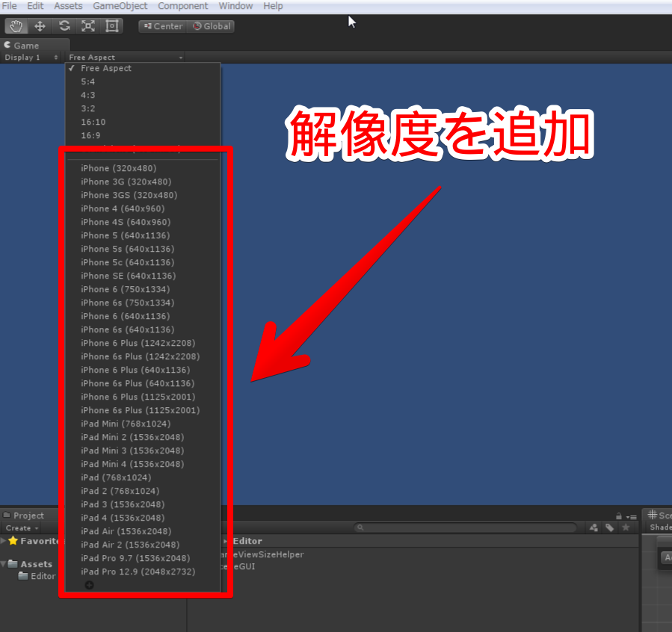Click the Search by Label tag icon

[x=609, y=527]
